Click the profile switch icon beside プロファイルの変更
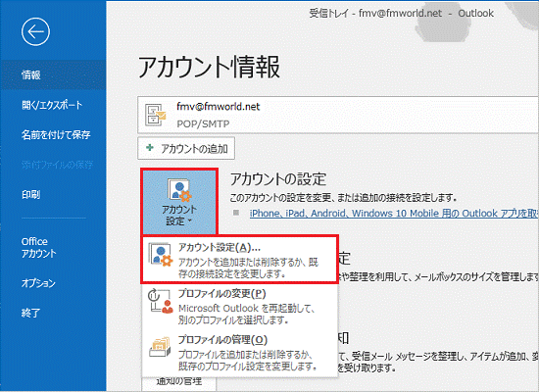 pos(160,301)
